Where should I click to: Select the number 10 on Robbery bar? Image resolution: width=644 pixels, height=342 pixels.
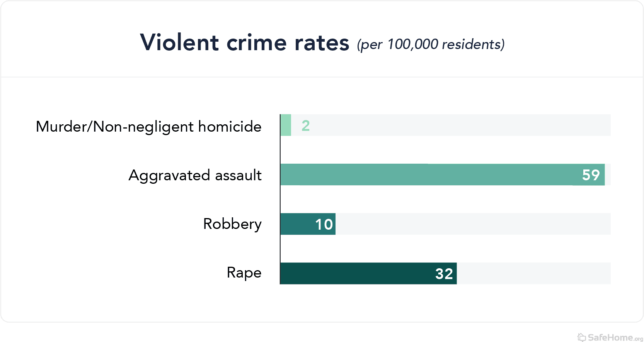tap(324, 224)
